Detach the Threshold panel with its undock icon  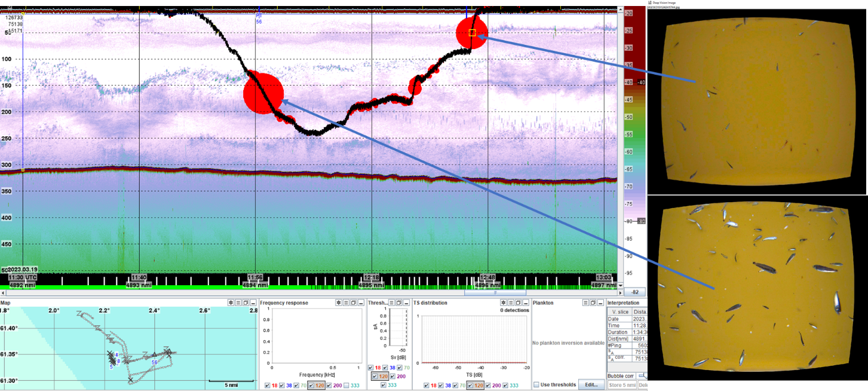point(398,303)
